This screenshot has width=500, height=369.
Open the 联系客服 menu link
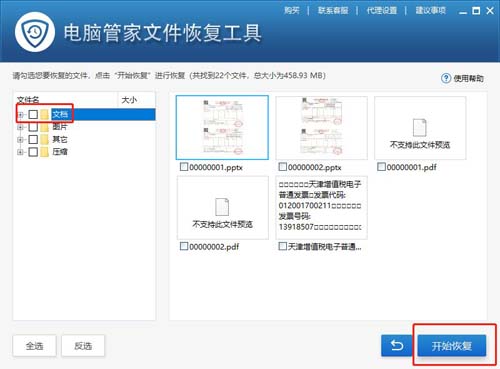coord(333,11)
